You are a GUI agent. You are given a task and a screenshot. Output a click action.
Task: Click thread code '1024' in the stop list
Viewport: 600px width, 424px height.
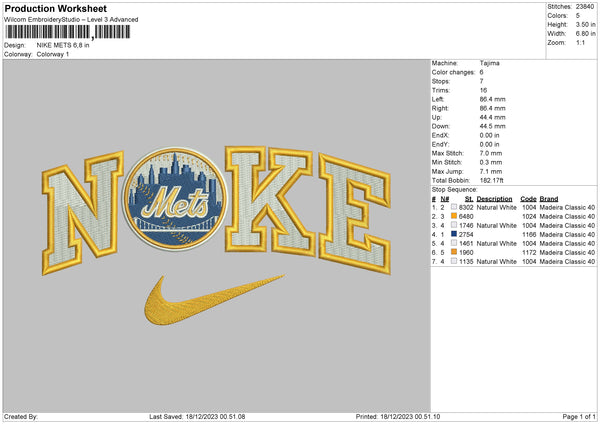tap(529, 217)
